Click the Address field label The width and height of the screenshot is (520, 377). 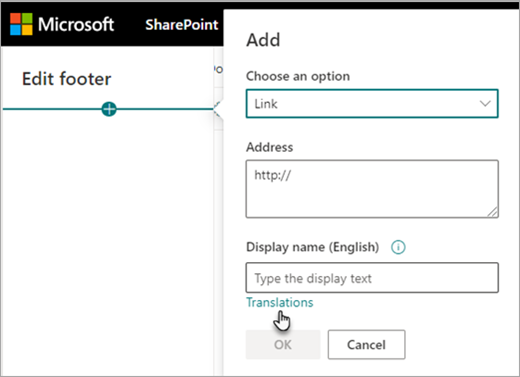coord(270,147)
